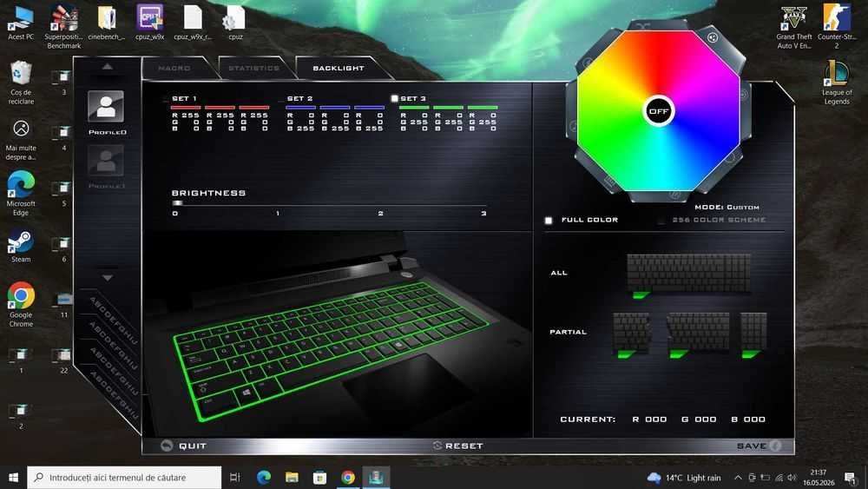This screenshot has width=868, height=489.
Task: Launch Grand Theft Auto V shortcut
Action: click(x=794, y=27)
